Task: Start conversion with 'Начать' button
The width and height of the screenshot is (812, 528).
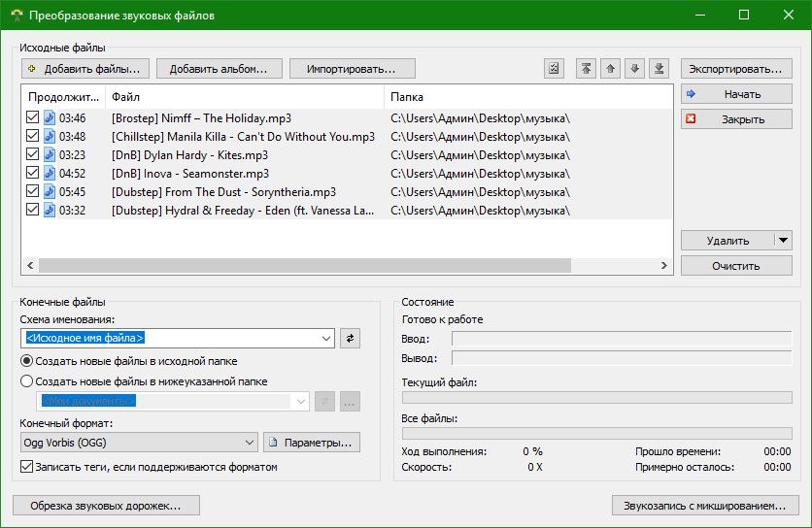Action: tap(736, 94)
